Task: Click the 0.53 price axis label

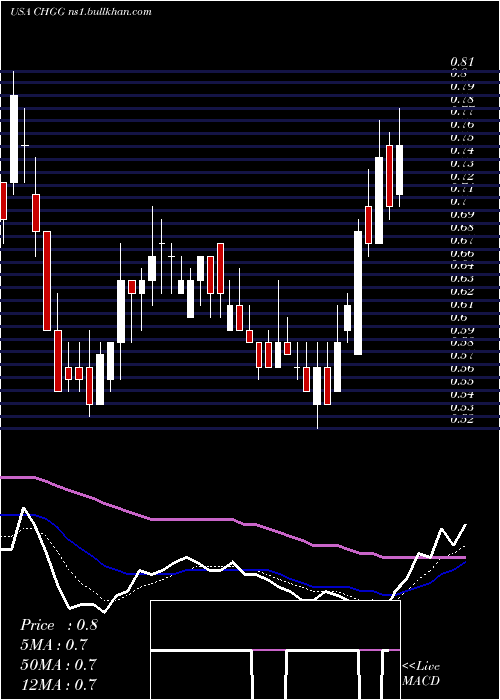Action: [x=462, y=408]
